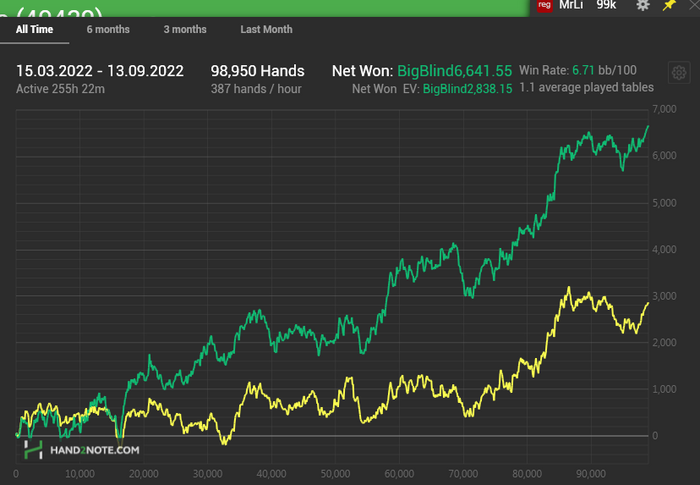Open the Last Month tab
This screenshot has width=700, height=485.
pos(266,29)
